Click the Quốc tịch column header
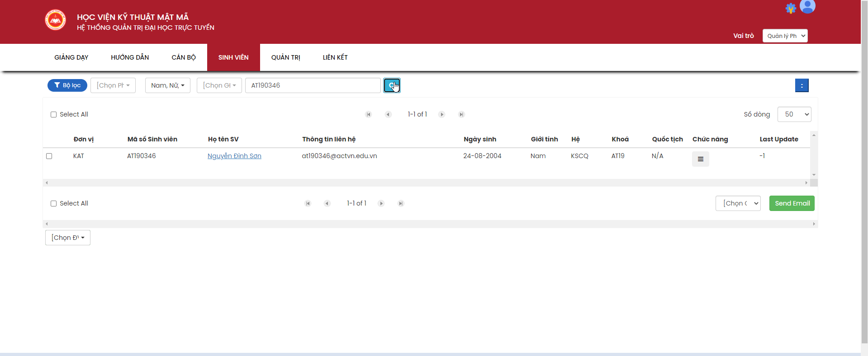This screenshot has width=868, height=356. [x=668, y=139]
